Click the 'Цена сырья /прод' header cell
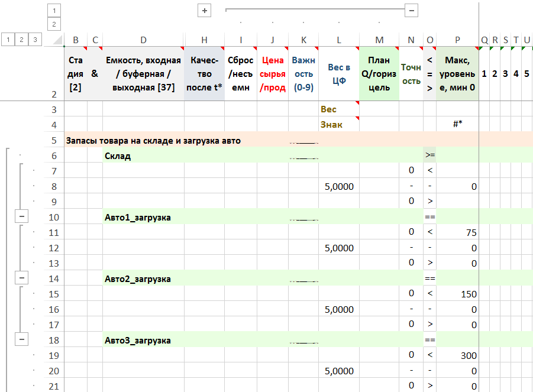The height and width of the screenshot is (392, 533). click(x=273, y=74)
